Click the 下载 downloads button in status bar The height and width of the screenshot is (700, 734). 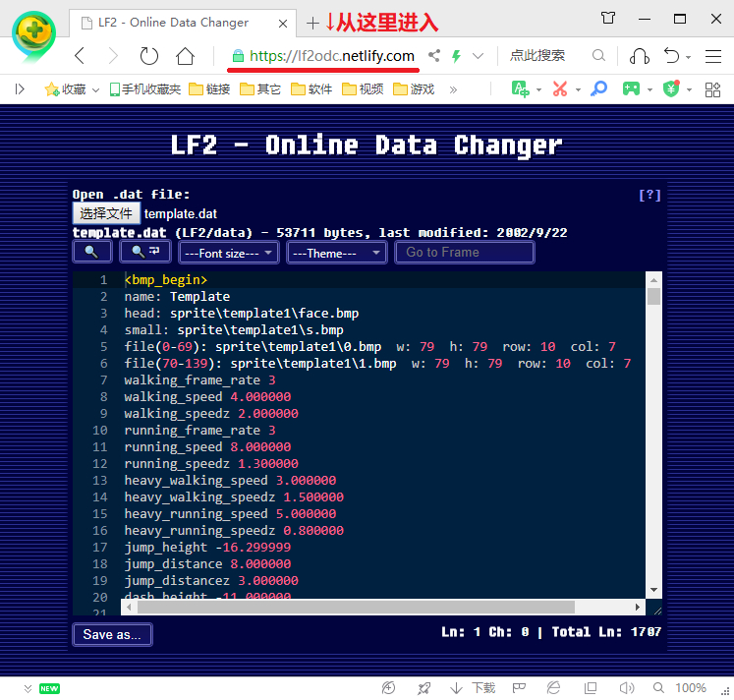point(473,688)
